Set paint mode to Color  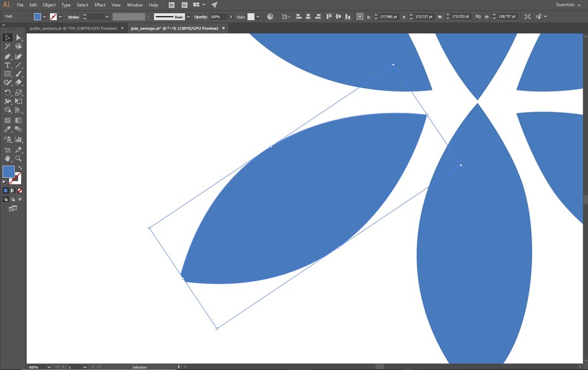6,191
